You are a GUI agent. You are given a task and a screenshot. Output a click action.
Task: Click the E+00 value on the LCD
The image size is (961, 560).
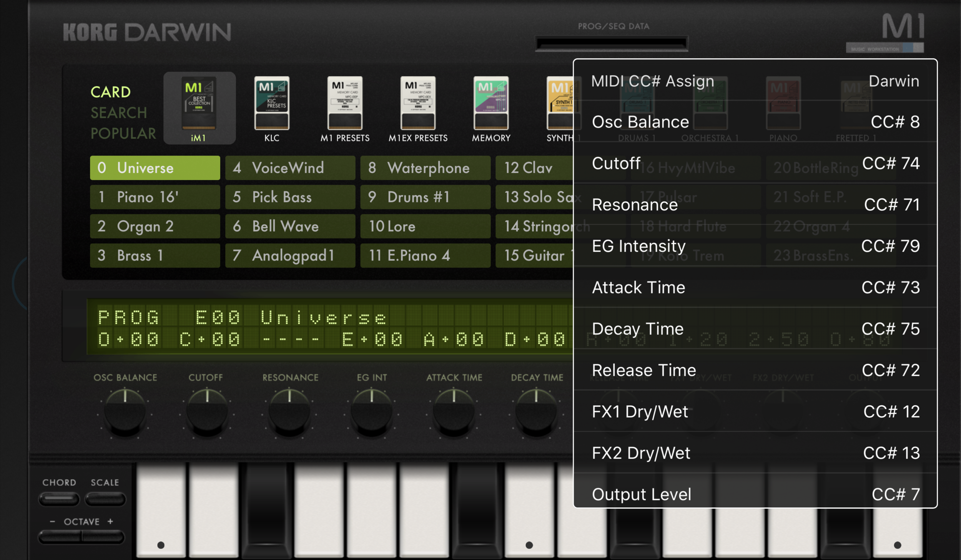pos(372,340)
